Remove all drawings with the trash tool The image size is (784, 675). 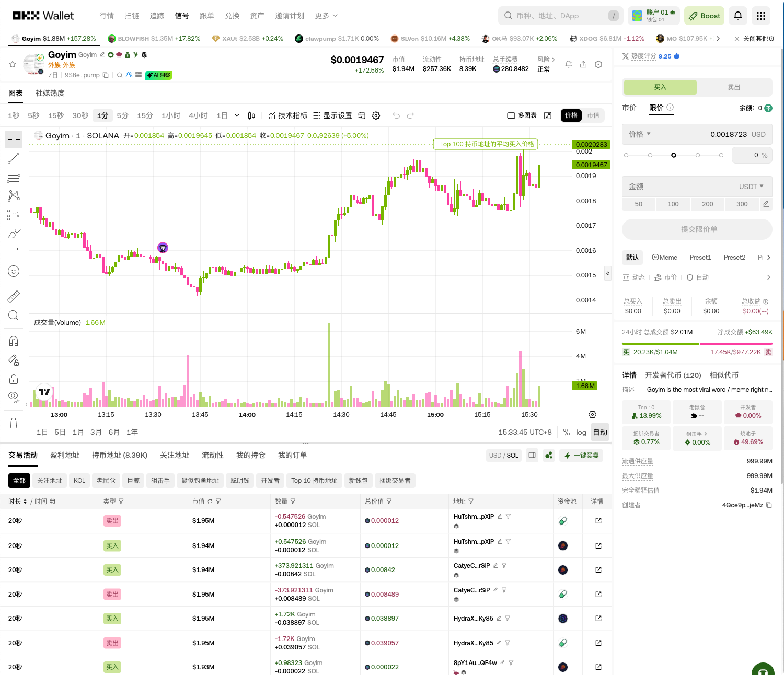[x=14, y=423]
